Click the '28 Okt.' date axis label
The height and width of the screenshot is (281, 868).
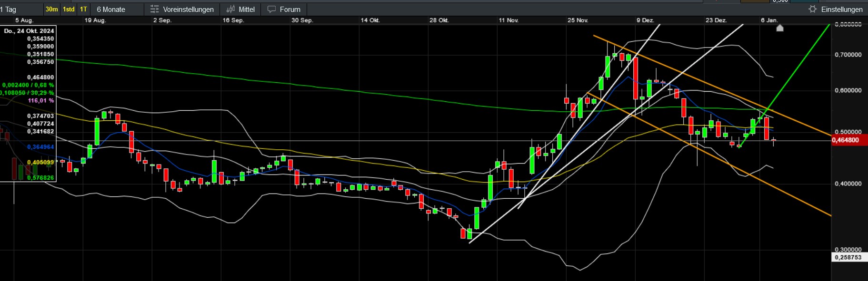pyautogui.click(x=439, y=20)
